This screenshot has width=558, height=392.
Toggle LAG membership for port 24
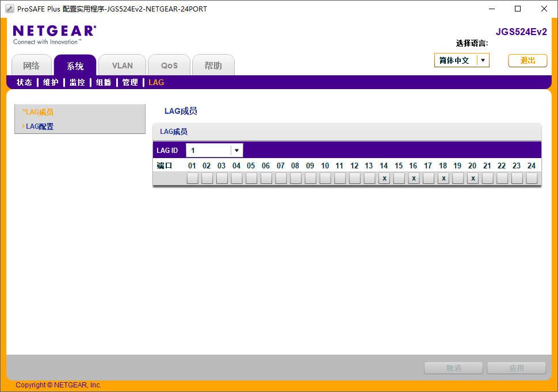(532, 178)
